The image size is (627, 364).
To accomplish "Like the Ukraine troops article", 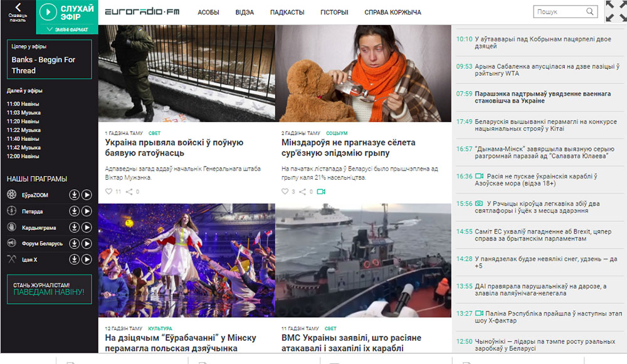I will point(109,191).
